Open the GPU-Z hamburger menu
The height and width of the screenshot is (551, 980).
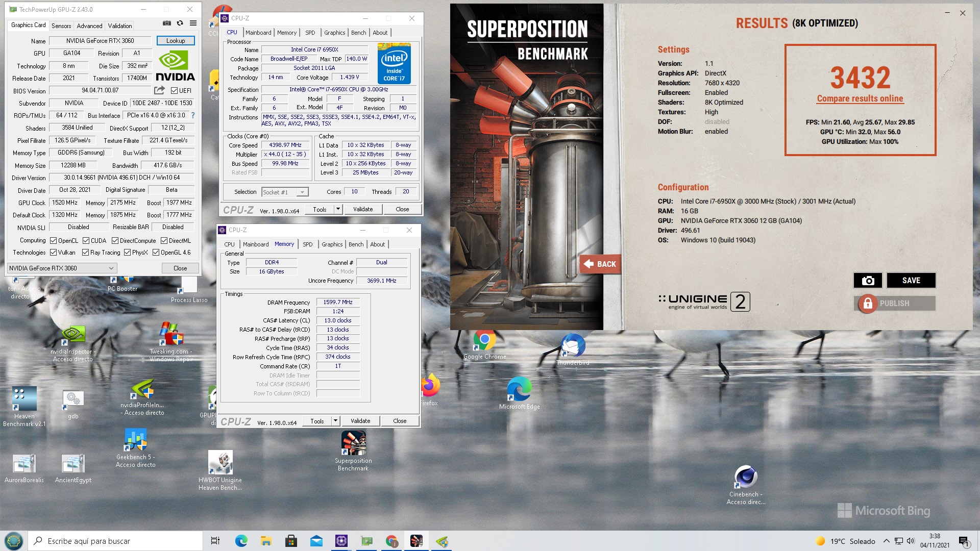193,23
